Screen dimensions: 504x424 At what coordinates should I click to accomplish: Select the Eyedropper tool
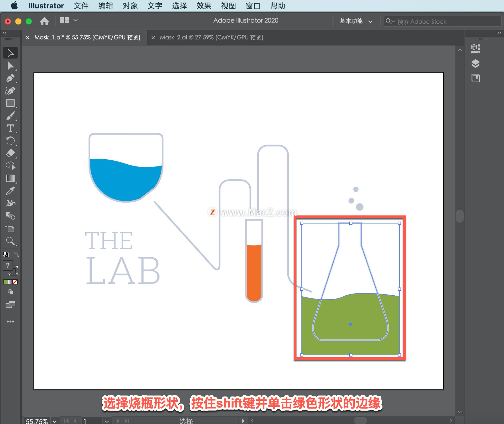tap(10, 191)
